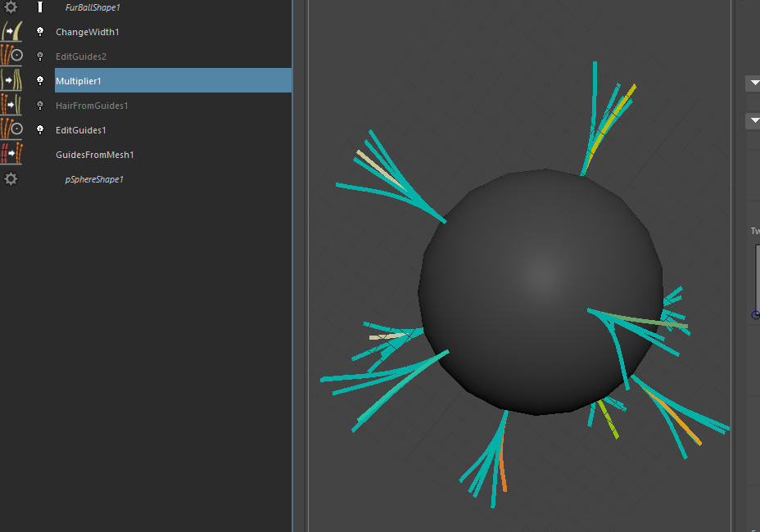Click the gear icon beside pSphereShape1

point(11,179)
